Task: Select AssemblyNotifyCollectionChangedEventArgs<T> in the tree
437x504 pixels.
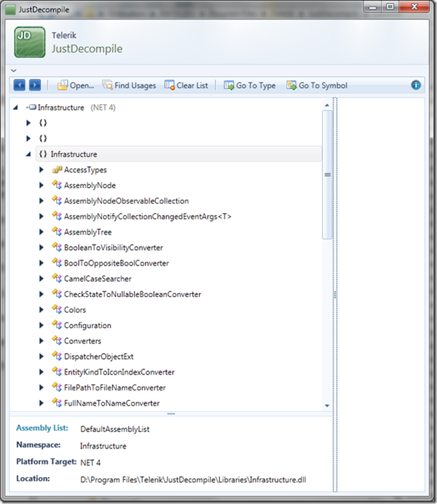Action: (x=148, y=217)
